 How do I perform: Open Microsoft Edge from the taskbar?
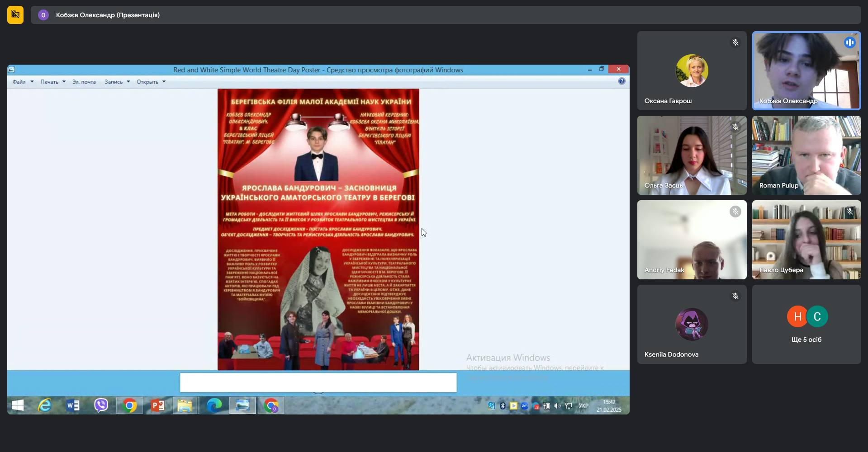click(214, 406)
